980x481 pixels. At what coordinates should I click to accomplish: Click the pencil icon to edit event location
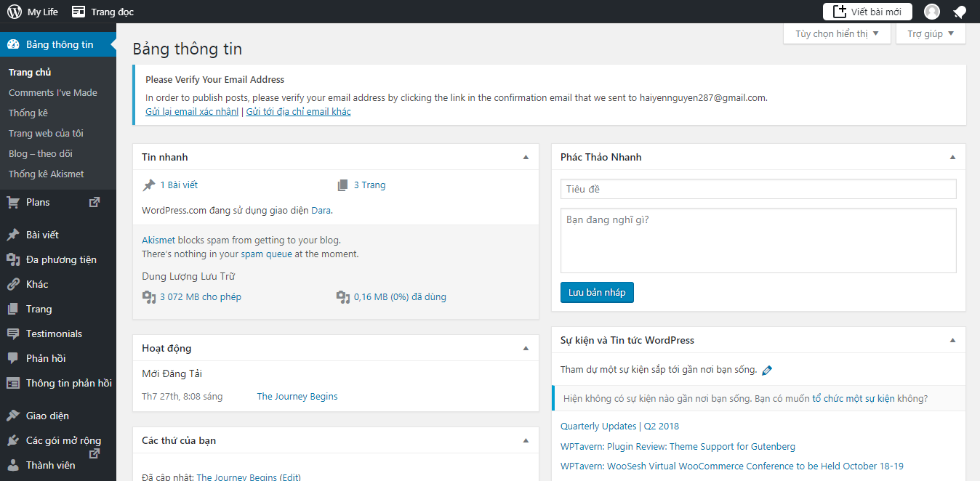[766, 370]
